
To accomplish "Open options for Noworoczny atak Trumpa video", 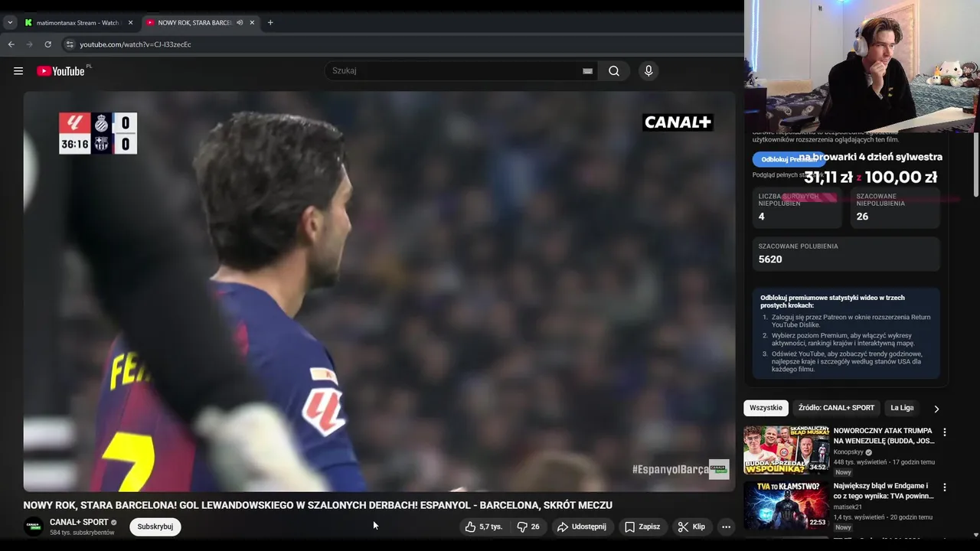I will (944, 432).
